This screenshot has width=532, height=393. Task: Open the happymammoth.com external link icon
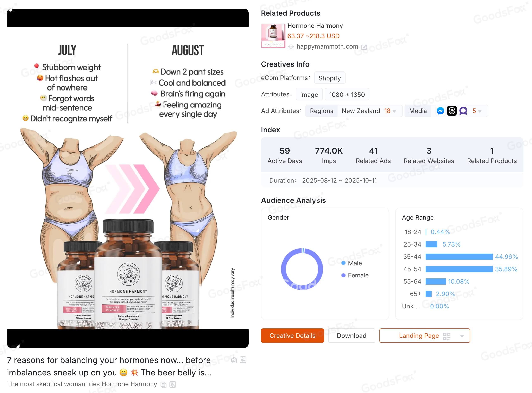click(364, 47)
